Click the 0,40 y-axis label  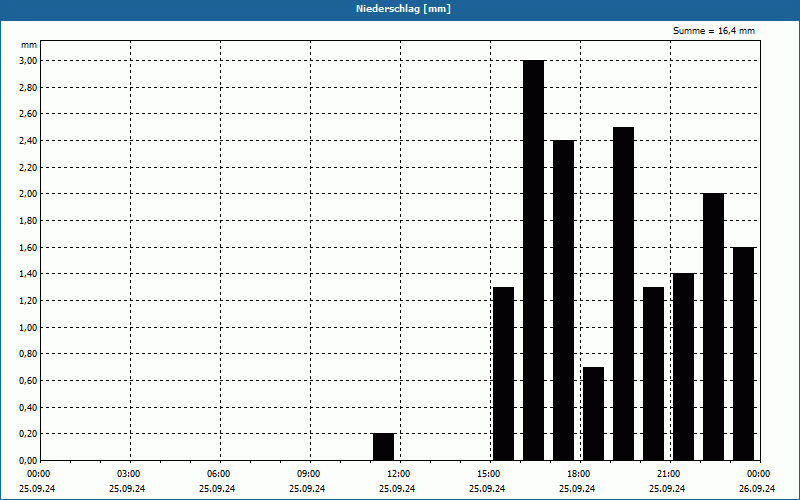(28, 408)
